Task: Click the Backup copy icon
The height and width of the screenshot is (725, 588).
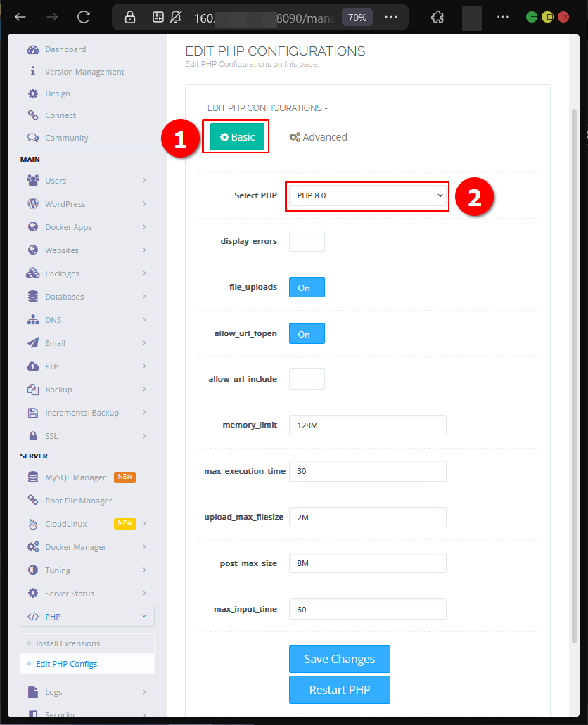Action: [x=33, y=390]
